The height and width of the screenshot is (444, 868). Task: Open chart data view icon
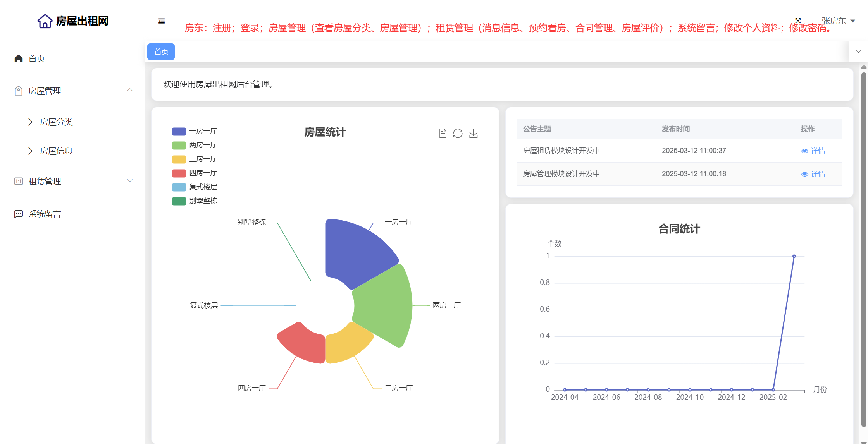443,134
